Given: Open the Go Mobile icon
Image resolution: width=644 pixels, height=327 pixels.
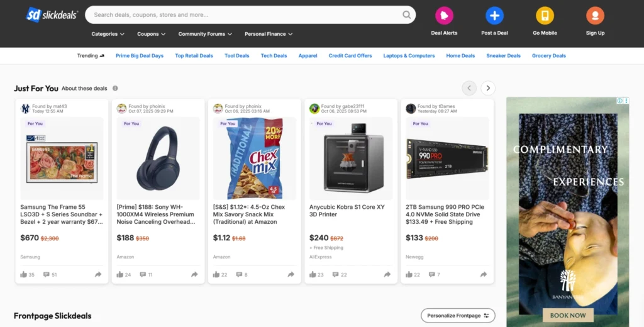Looking at the screenshot, I should pyautogui.click(x=545, y=16).
